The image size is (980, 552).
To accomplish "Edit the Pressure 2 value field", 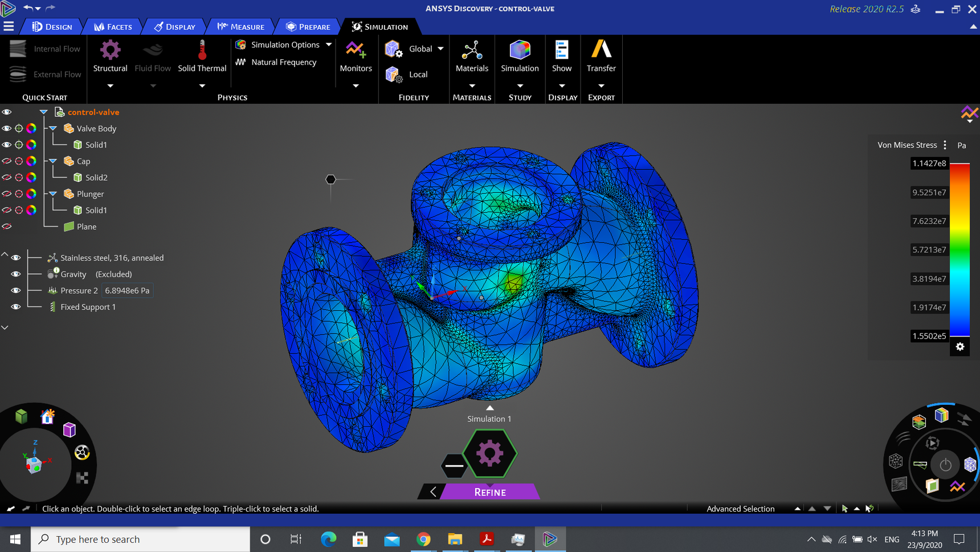I will 127,291.
